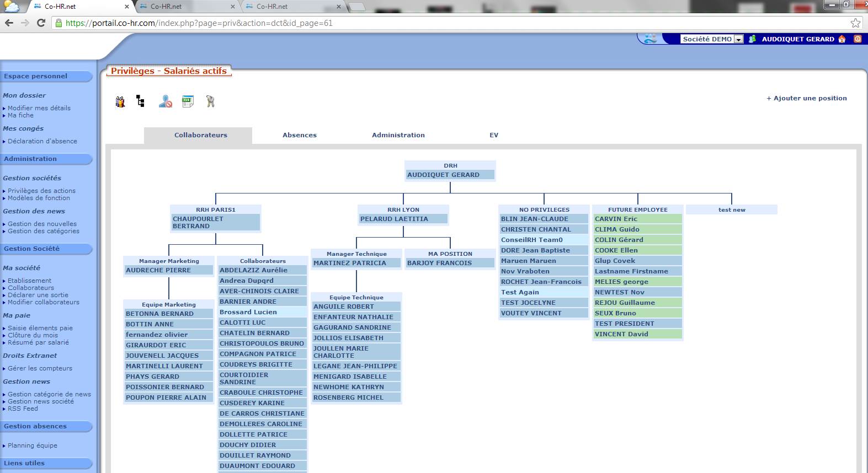This screenshot has width=868, height=473.
Task: Expand the Gestion absences sidebar section
Action: pyautogui.click(x=46, y=426)
